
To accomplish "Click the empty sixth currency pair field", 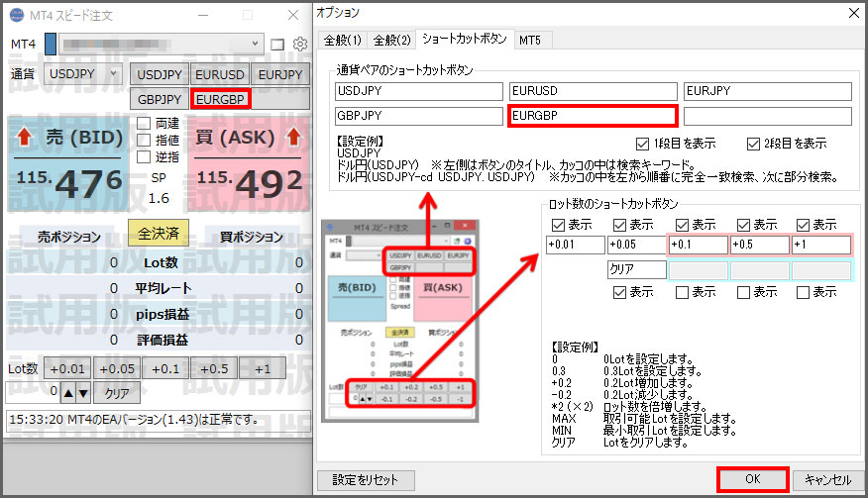I will point(768,116).
